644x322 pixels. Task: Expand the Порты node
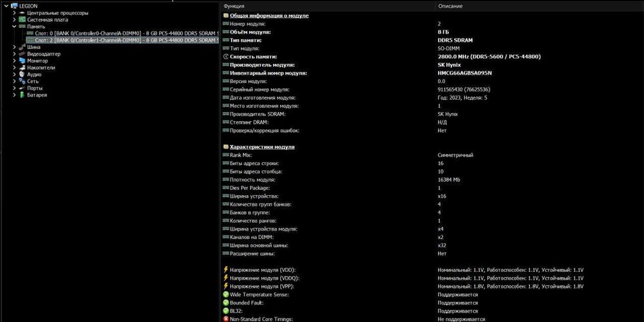coord(14,88)
